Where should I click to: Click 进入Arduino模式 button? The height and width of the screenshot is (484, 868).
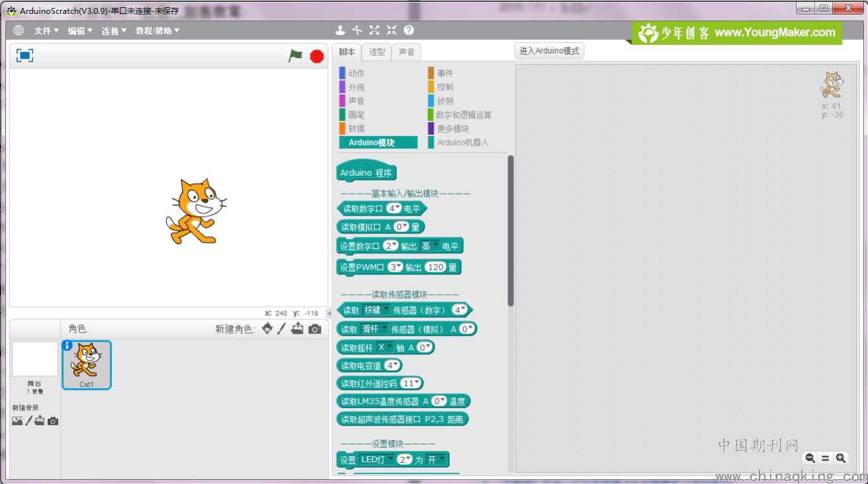(549, 51)
